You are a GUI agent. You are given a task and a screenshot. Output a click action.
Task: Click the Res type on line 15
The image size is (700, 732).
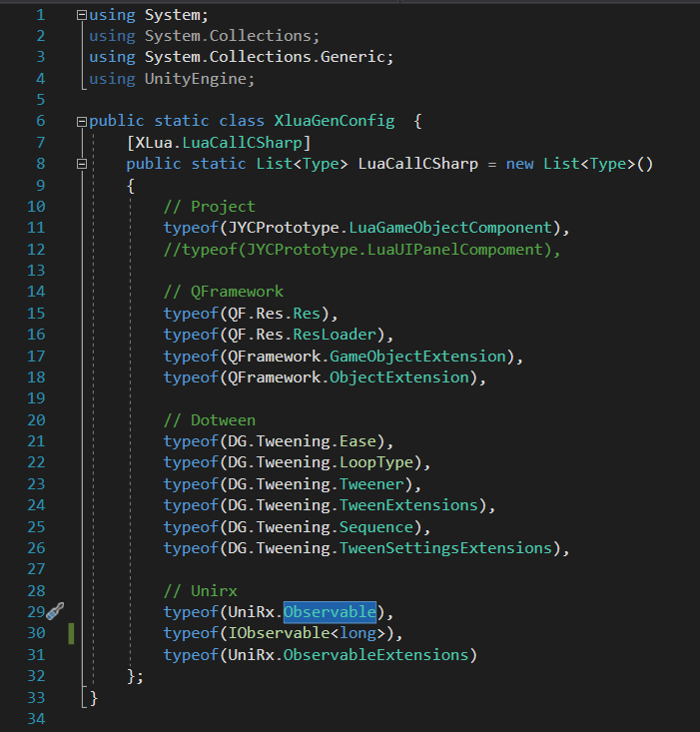coord(307,314)
